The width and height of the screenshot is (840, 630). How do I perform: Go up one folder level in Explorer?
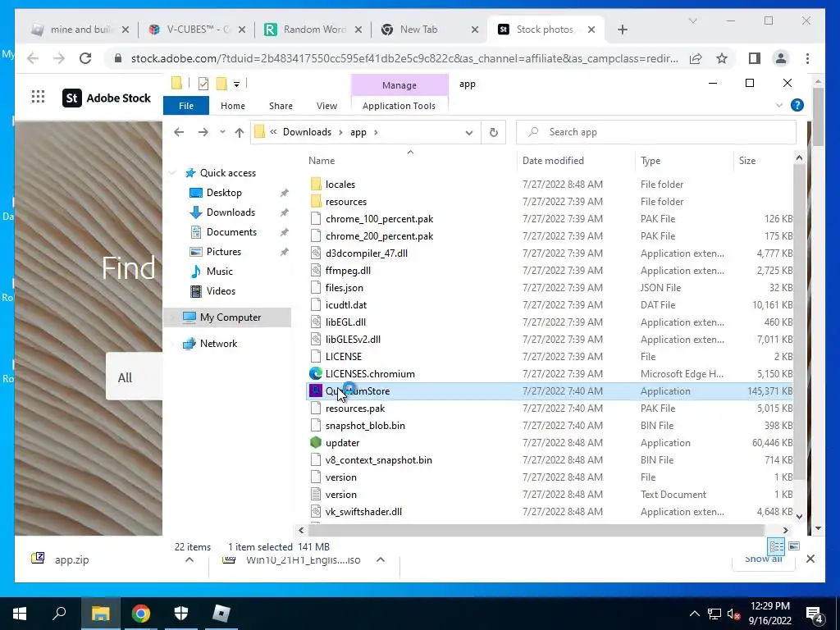coord(239,132)
